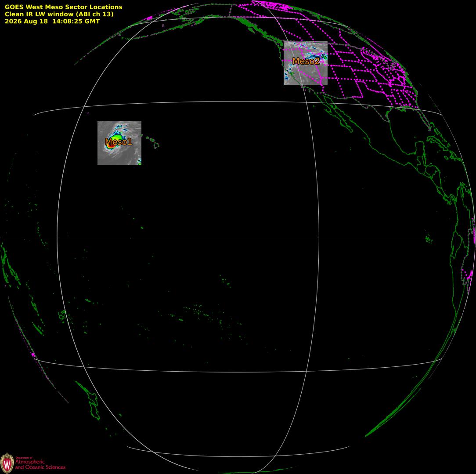The image size is (476, 474).
Task: Click the Atmospheric and Oceanic Sciences text
Action: pyautogui.click(x=40, y=464)
